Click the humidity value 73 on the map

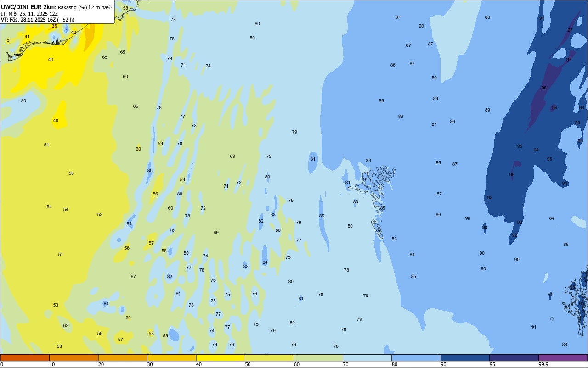coord(194,126)
